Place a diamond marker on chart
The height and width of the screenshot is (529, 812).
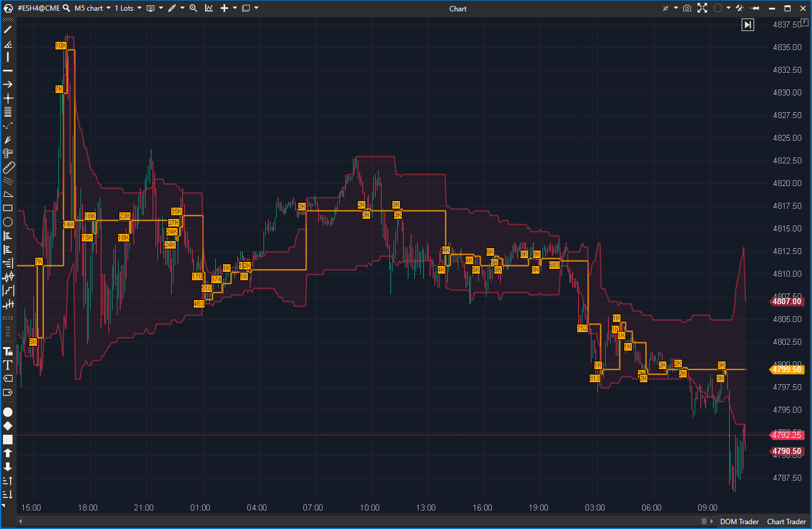(8, 426)
